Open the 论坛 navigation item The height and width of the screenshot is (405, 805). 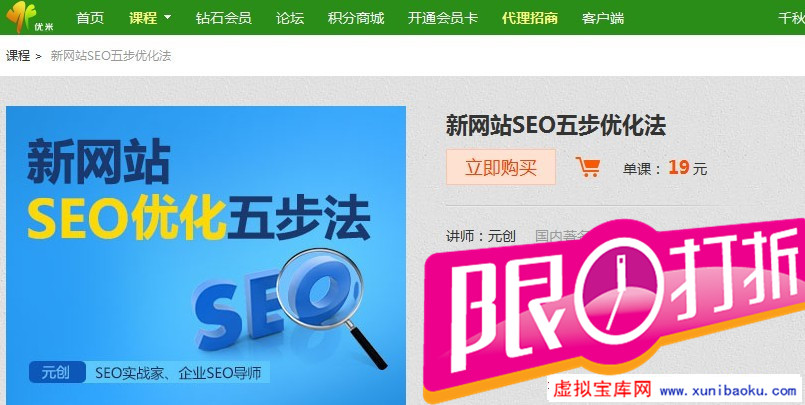click(290, 18)
